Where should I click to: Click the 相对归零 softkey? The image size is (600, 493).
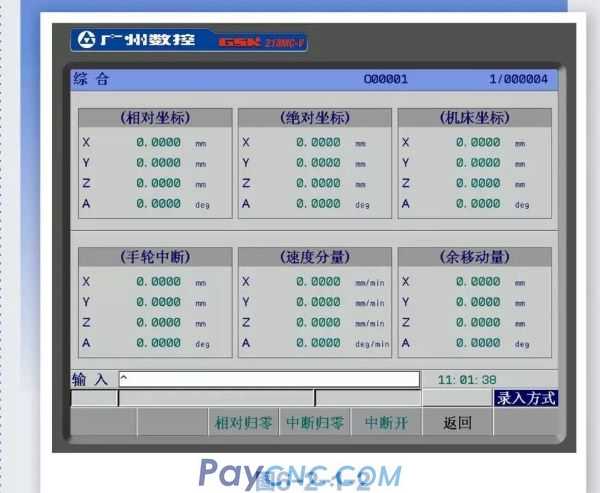(x=244, y=423)
